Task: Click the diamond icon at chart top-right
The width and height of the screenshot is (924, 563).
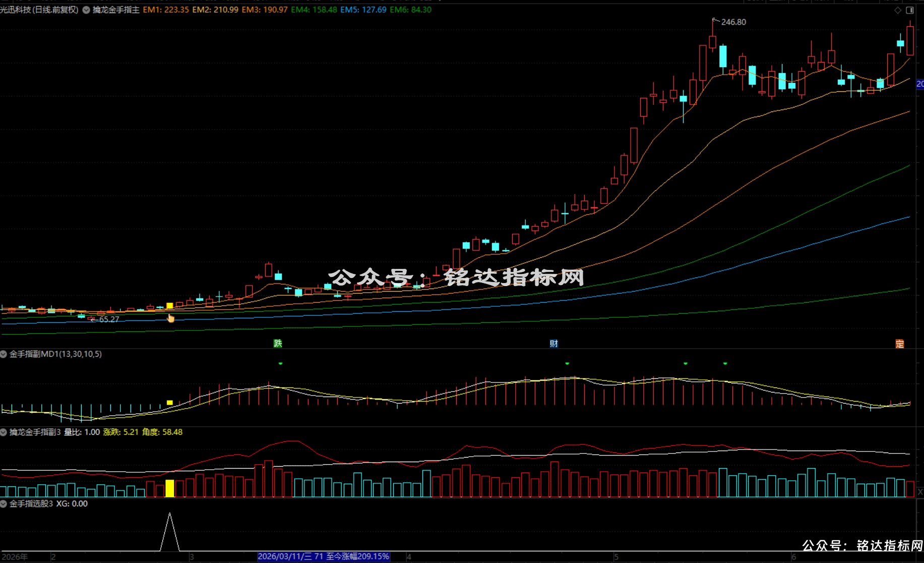Action: click(898, 10)
